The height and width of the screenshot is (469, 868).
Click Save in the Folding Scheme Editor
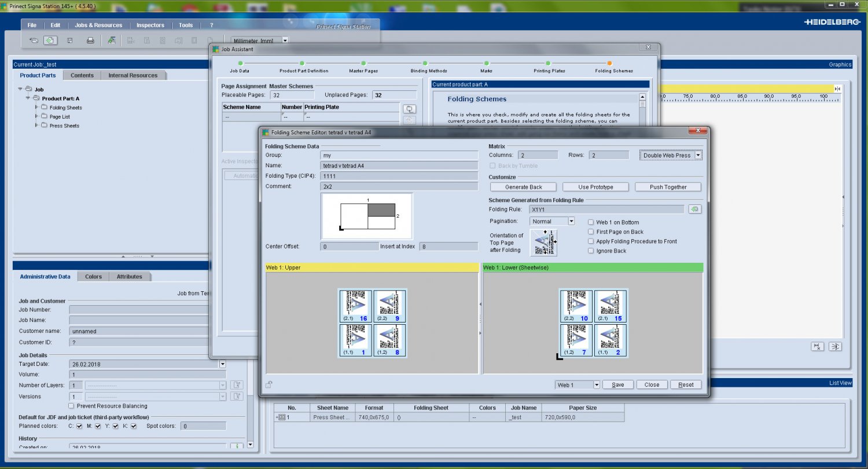(617, 385)
